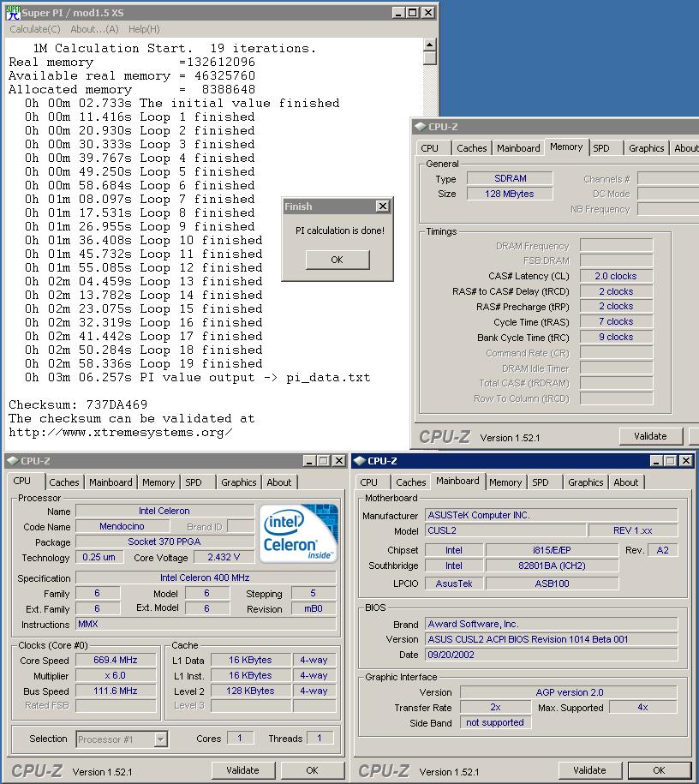This screenshot has height=784, width=699.
Task: Close the Finish dialog with its X
Action: (x=383, y=206)
